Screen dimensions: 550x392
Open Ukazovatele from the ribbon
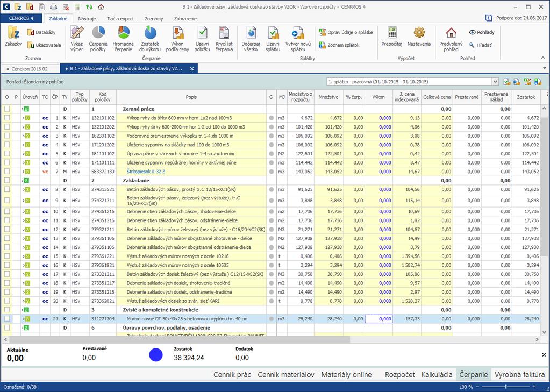[44, 45]
